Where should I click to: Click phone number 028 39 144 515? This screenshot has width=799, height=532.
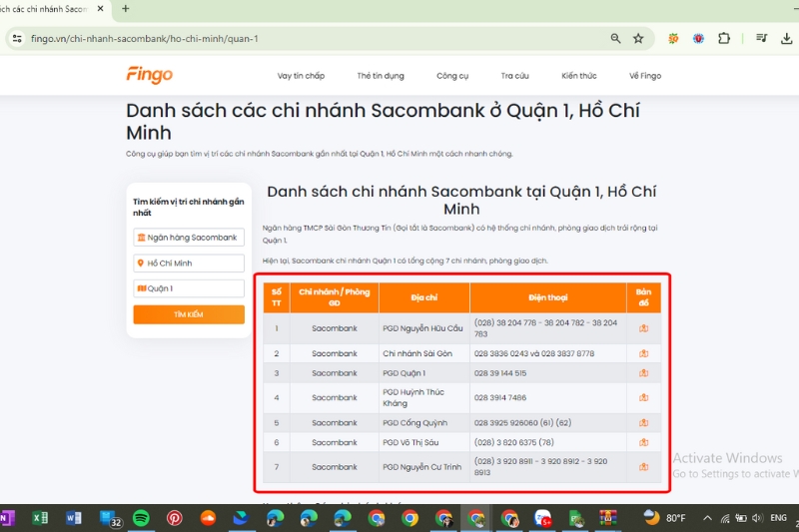point(500,373)
